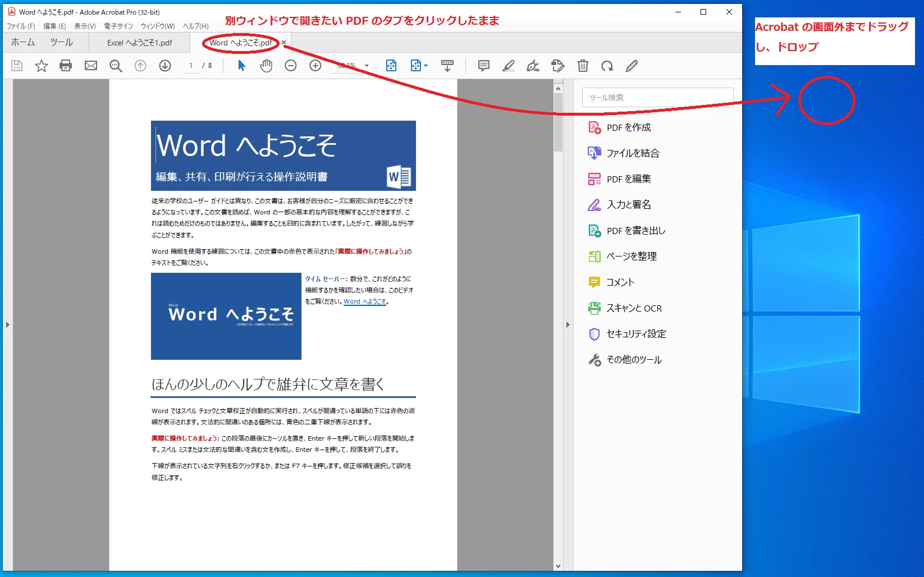The image size is (924, 577).
Task: Switch to the ツール tab
Action: tap(62, 42)
